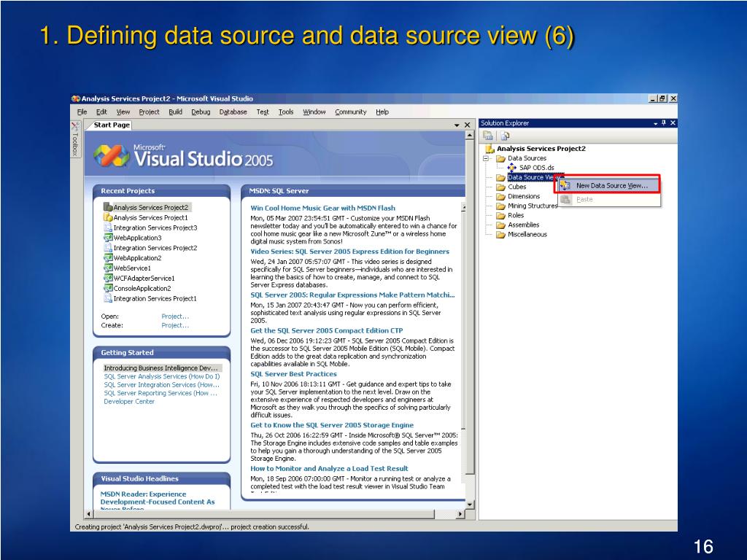Open SQL Server Analysis Services How Do I
The image size is (747, 560).
161,376
